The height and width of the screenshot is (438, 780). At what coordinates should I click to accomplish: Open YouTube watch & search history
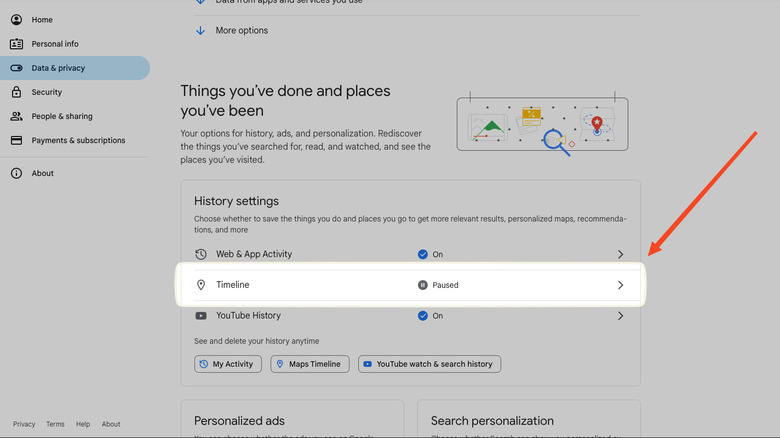pos(429,364)
